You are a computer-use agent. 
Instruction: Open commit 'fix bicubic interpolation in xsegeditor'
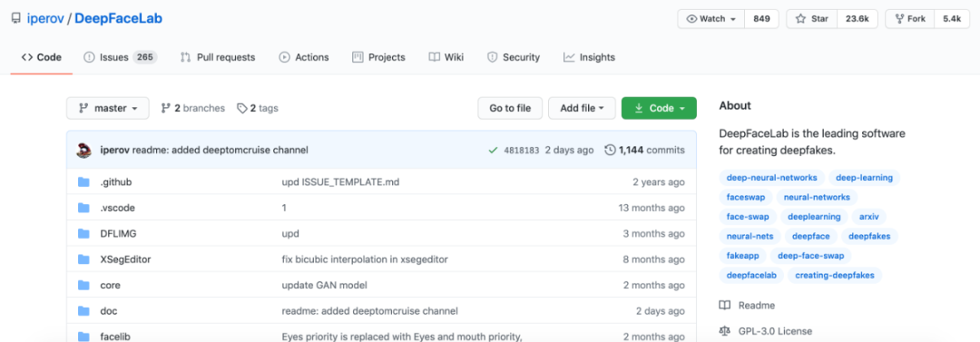[x=365, y=259]
